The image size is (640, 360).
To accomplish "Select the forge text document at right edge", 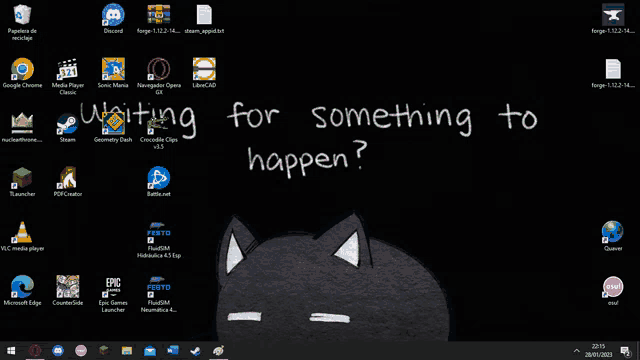I will tap(613, 73).
